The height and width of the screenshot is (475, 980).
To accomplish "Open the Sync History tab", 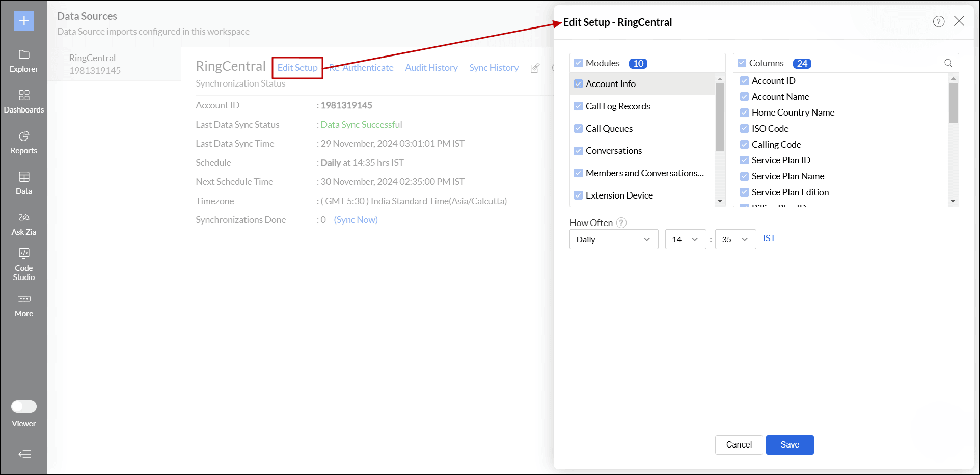I will [x=493, y=67].
